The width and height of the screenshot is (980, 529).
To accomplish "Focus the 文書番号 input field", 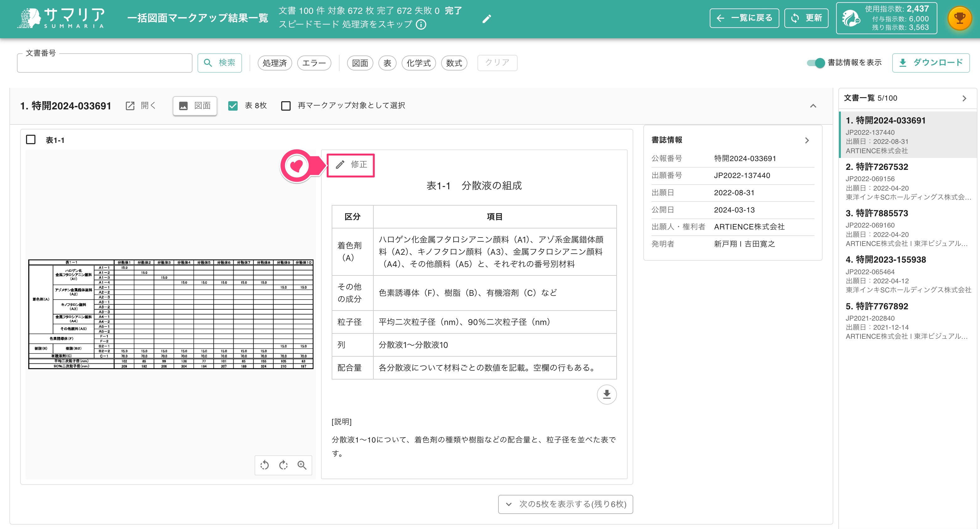I will point(104,63).
